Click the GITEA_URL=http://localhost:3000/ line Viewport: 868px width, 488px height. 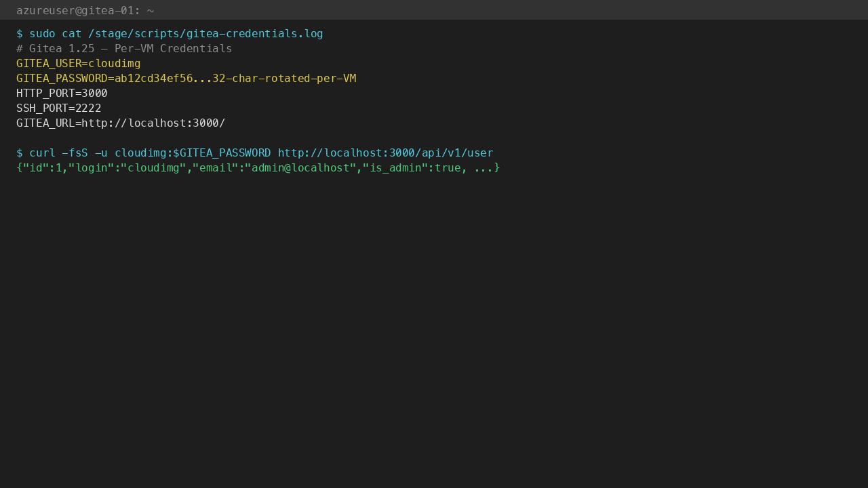click(x=121, y=123)
